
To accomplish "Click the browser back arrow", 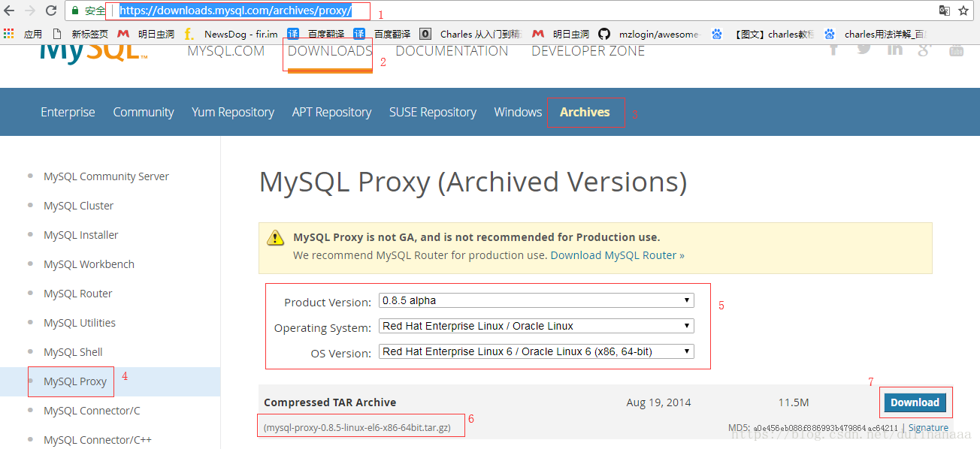I will [x=9, y=11].
